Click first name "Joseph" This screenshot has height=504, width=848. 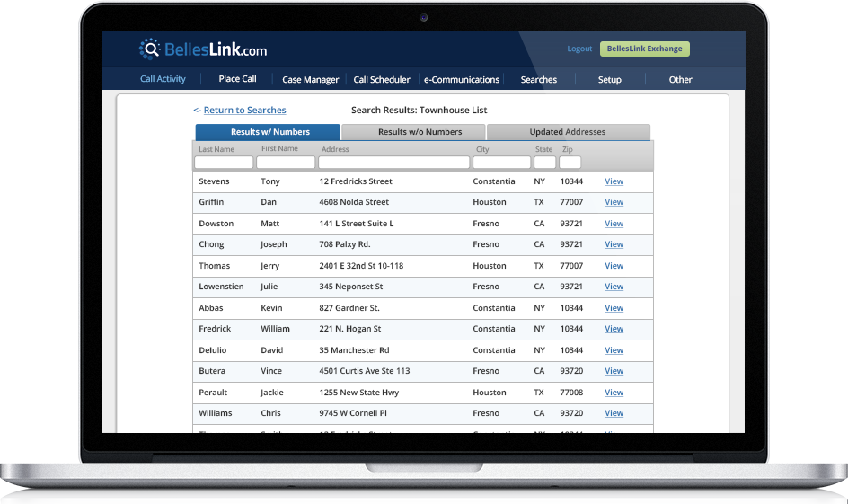coord(274,244)
